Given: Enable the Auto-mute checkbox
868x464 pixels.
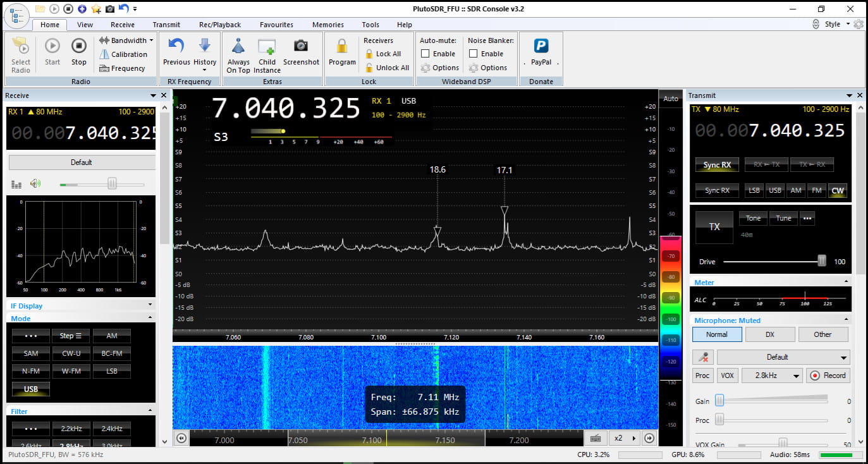Looking at the screenshot, I should pyautogui.click(x=425, y=54).
